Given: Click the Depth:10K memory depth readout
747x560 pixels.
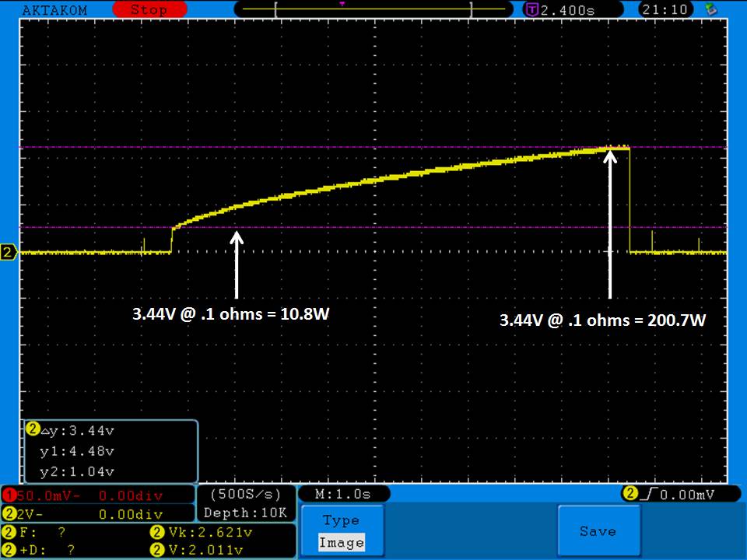Looking at the screenshot, I should tap(245, 513).
